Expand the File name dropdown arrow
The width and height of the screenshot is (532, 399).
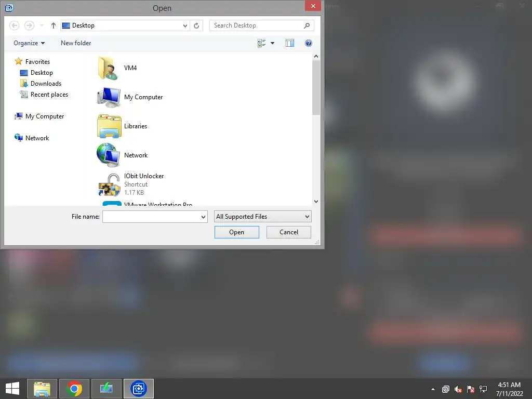click(x=203, y=217)
